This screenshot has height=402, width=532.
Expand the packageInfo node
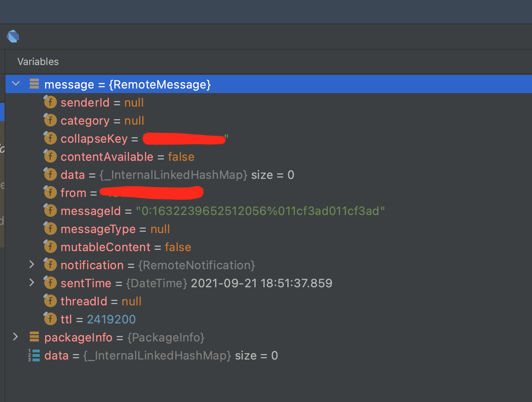click(x=15, y=337)
